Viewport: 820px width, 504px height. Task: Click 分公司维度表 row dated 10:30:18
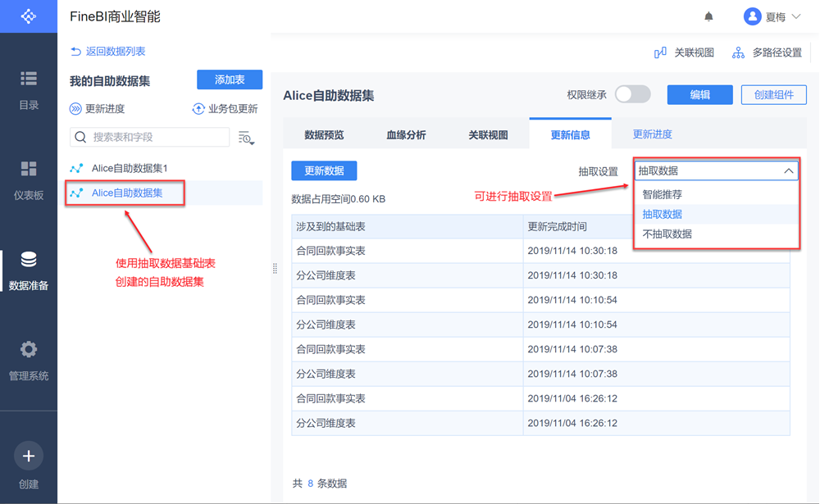(x=540, y=275)
